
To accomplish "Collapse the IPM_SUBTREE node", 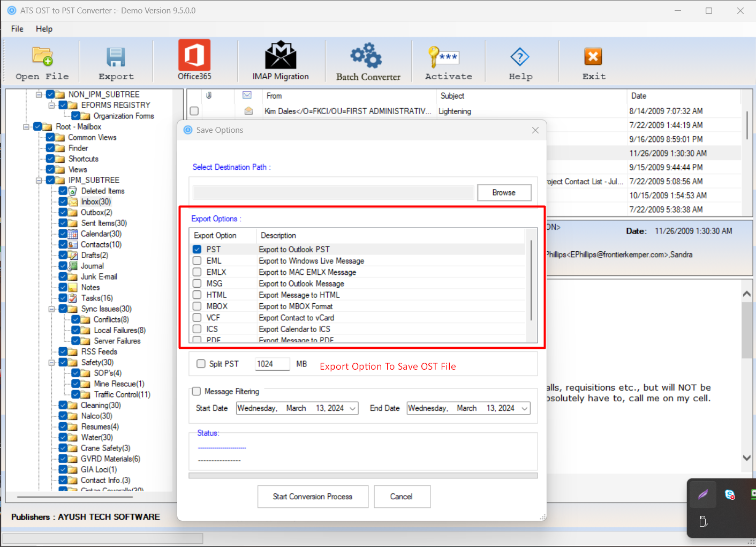I will (x=39, y=181).
